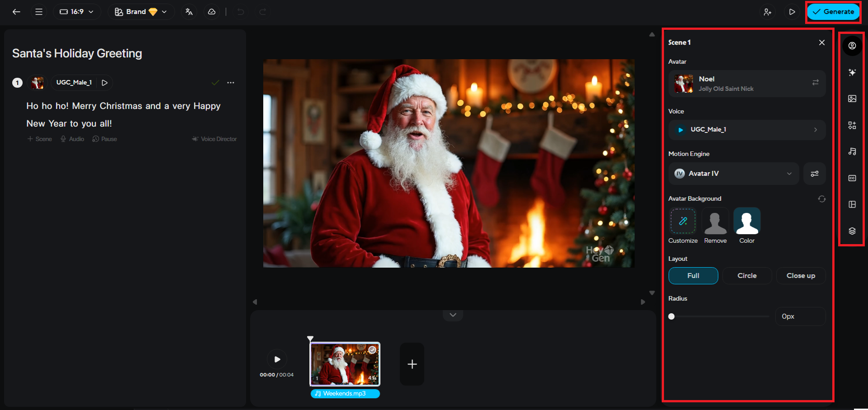Select the Weekends.mp3 audio track

tap(345, 394)
